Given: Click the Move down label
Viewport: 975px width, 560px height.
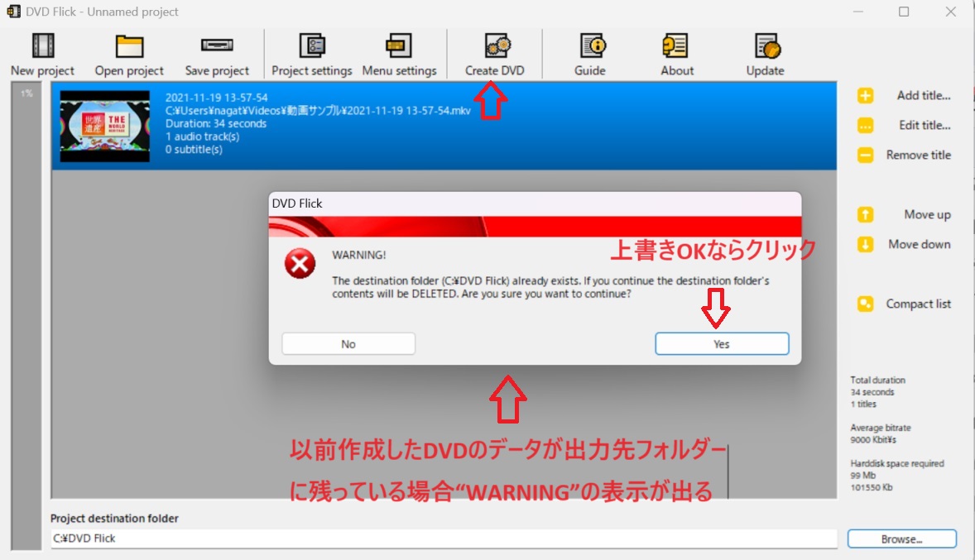Looking at the screenshot, I should (x=919, y=244).
